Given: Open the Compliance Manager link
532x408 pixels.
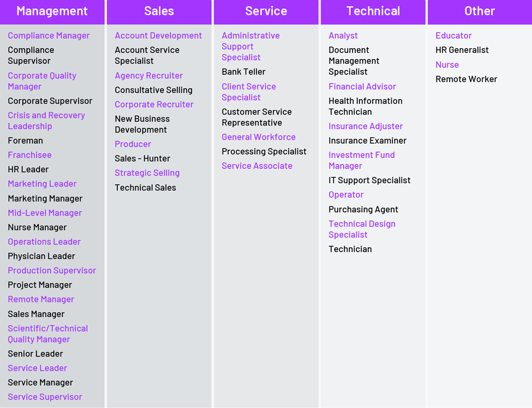Looking at the screenshot, I should tap(49, 36).
